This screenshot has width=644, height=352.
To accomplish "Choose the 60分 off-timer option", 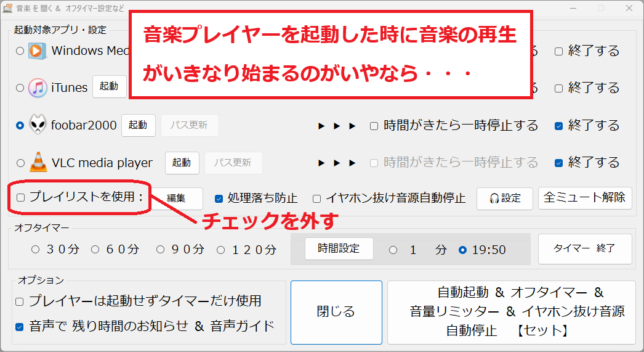I will coord(95,250).
